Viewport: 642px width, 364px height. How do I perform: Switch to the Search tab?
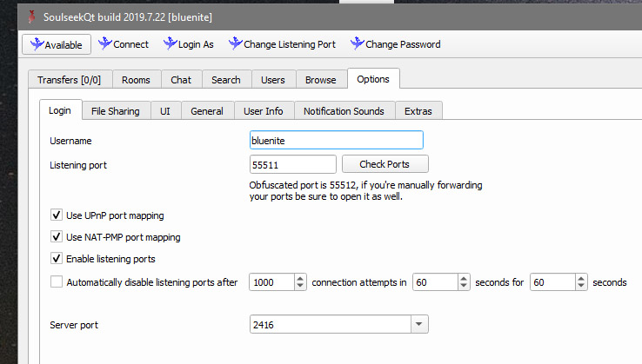(x=225, y=80)
